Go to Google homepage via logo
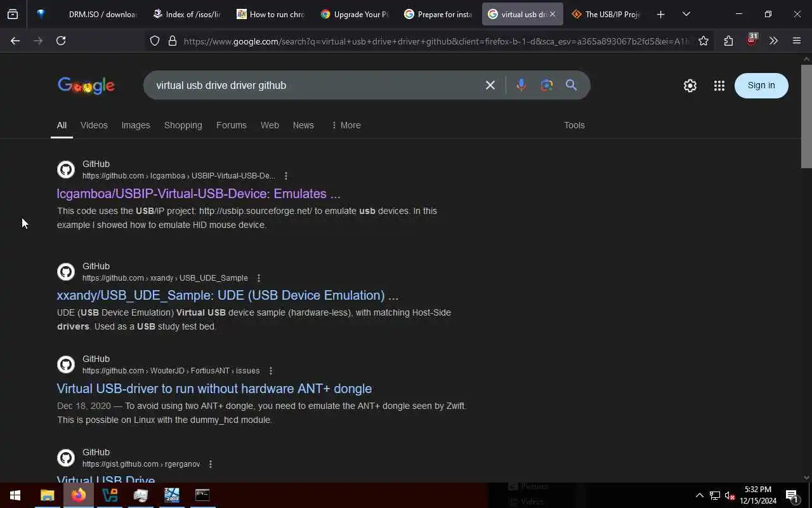This screenshot has width=812, height=508. click(x=86, y=86)
